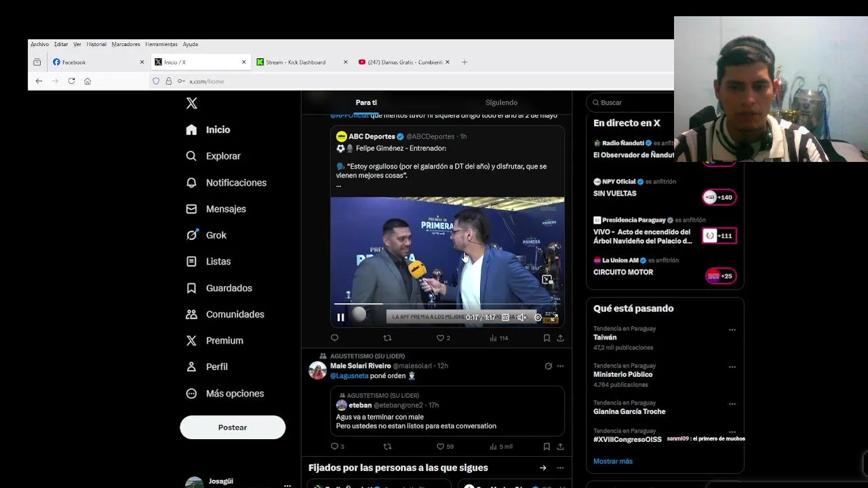The image size is (868, 488).
Task: Open Male Solari Riveiro post options menu
Action: [x=560, y=366]
